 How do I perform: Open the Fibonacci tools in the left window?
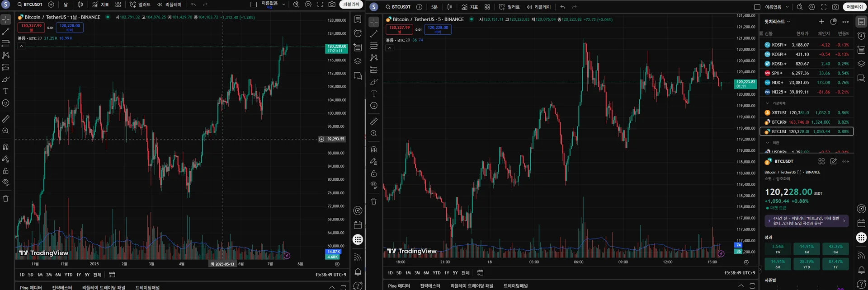click(x=6, y=43)
